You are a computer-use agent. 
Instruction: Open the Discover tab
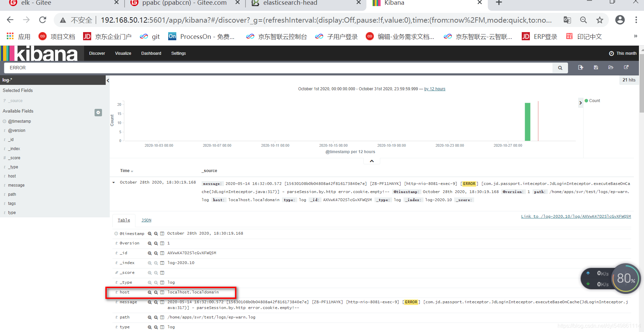coord(97,53)
